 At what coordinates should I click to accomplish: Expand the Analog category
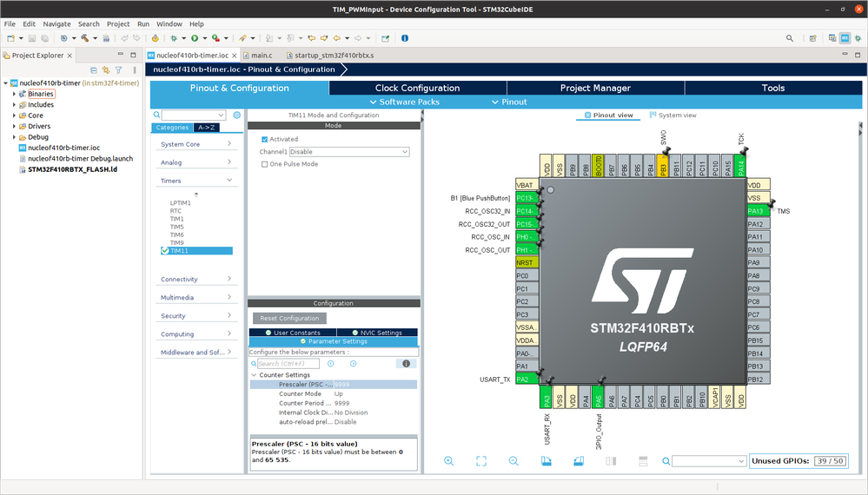click(x=196, y=162)
